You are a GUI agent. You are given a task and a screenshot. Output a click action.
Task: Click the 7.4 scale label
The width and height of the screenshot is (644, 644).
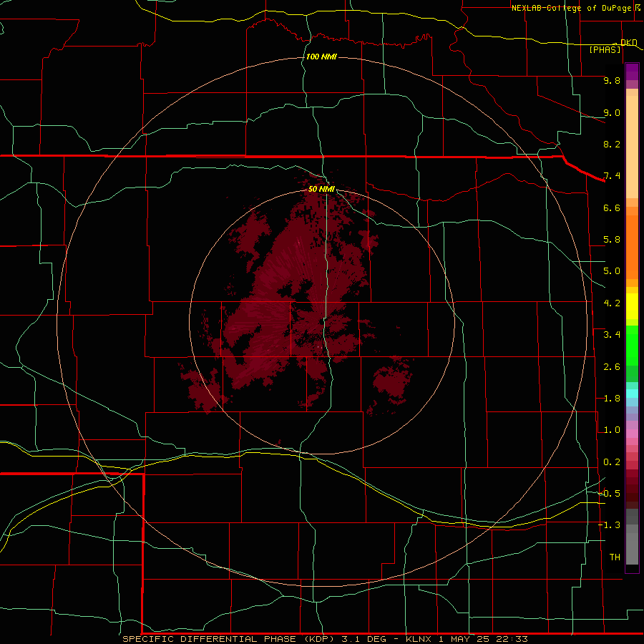coord(612,176)
